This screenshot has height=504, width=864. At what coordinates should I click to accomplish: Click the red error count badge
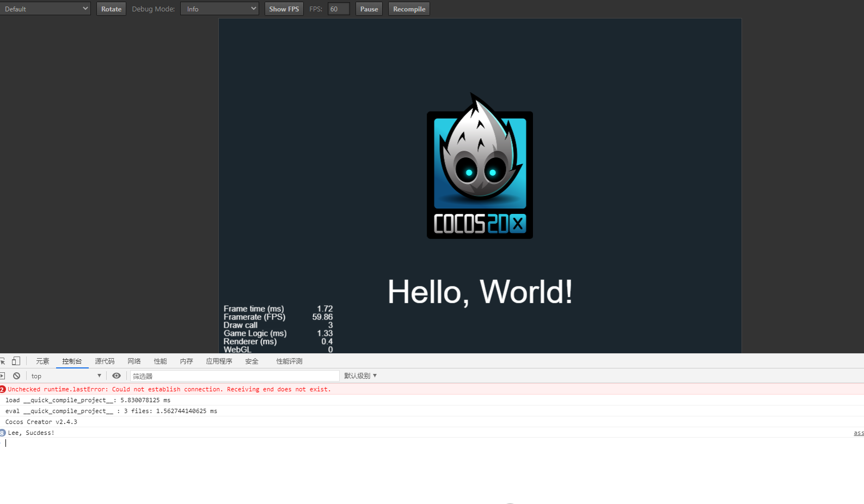[3, 389]
